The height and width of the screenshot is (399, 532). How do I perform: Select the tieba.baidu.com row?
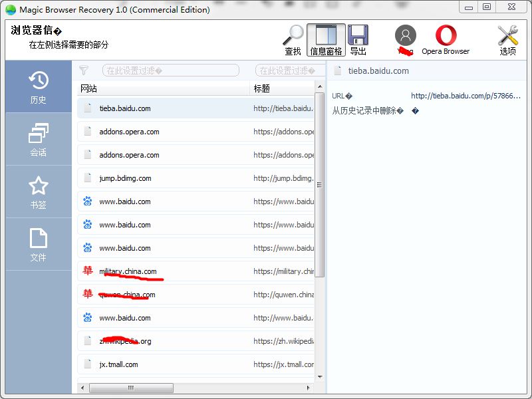pos(196,108)
